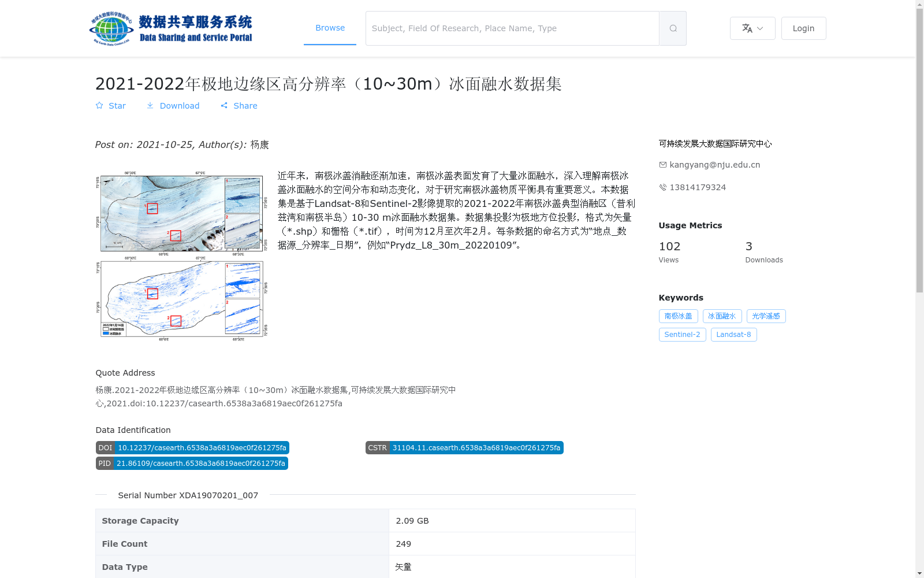Click kangyang@nju.edu.cn email address

pos(714,165)
